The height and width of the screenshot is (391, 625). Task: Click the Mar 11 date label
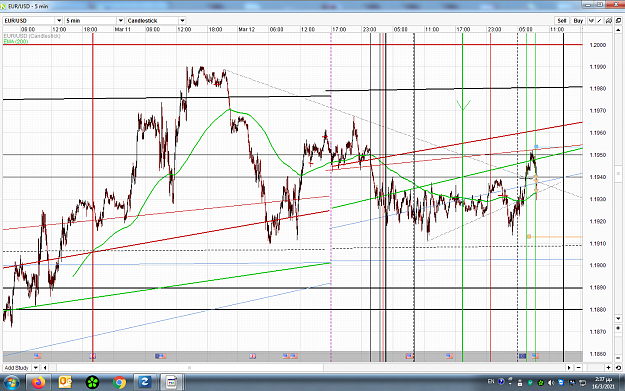pyautogui.click(x=122, y=29)
